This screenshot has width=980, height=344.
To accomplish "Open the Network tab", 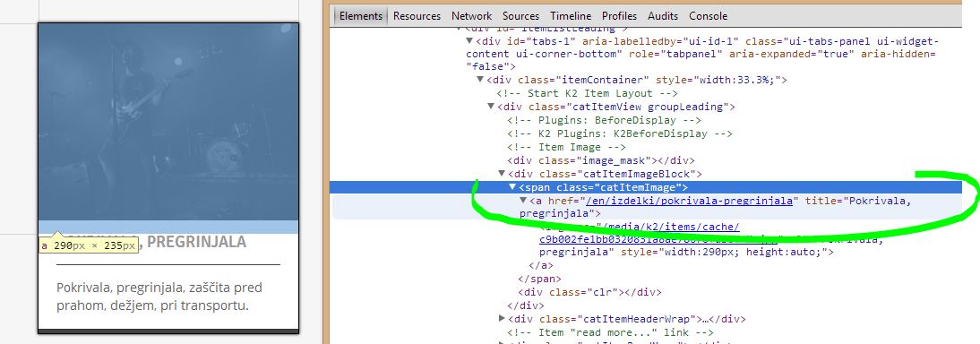I will tap(472, 16).
